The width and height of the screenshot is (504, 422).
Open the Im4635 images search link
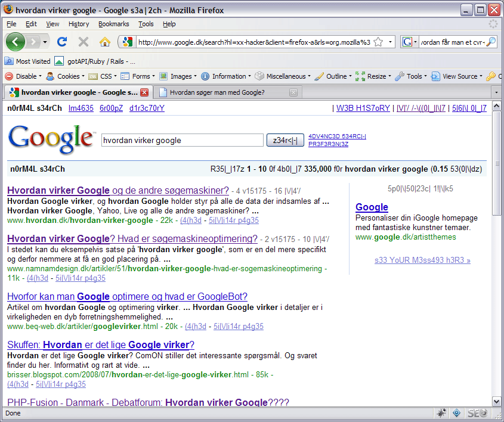point(81,108)
